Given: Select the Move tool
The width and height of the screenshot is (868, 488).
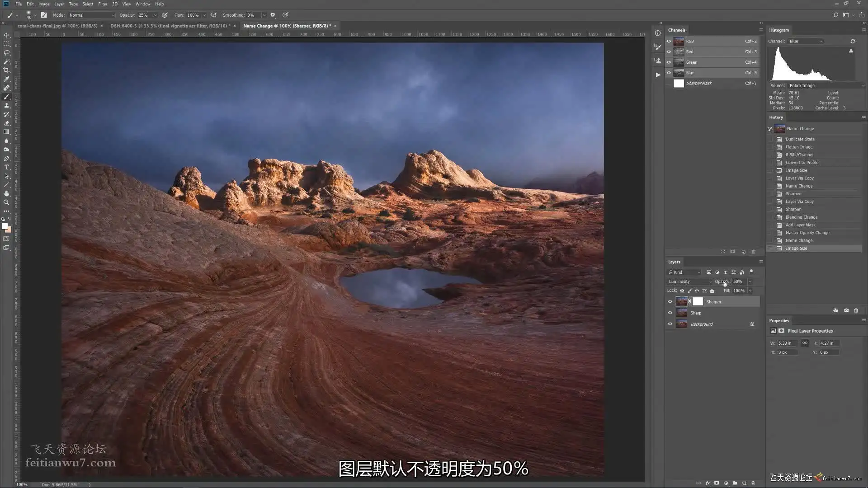Looking at the screenshot, I should [6, 35].
